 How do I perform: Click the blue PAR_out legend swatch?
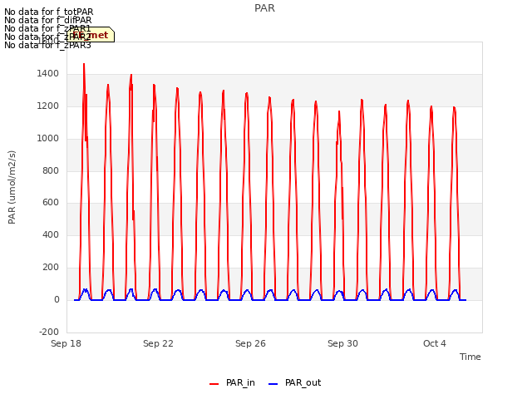click(x=273, y=384)
